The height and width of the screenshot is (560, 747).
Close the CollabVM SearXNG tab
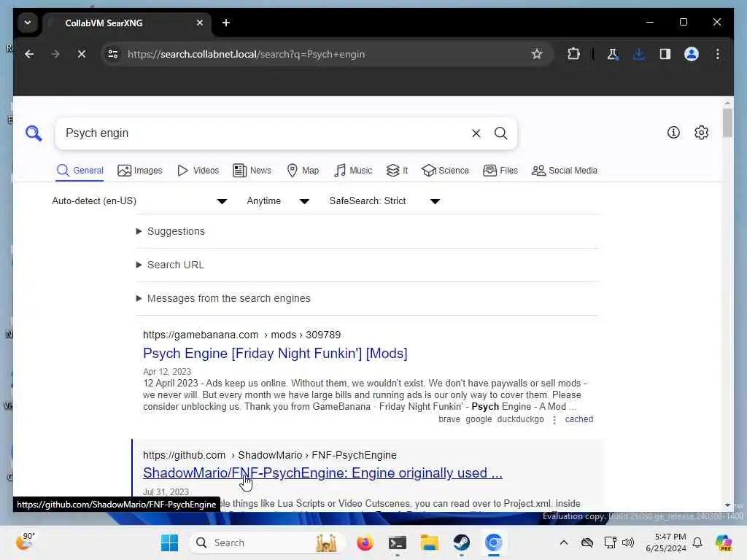pyautogui.click(x=200, y=23)
